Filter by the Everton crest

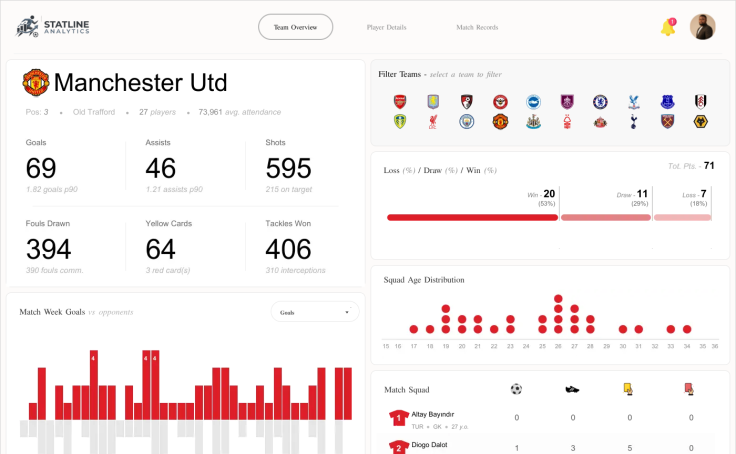pos(667,101)
